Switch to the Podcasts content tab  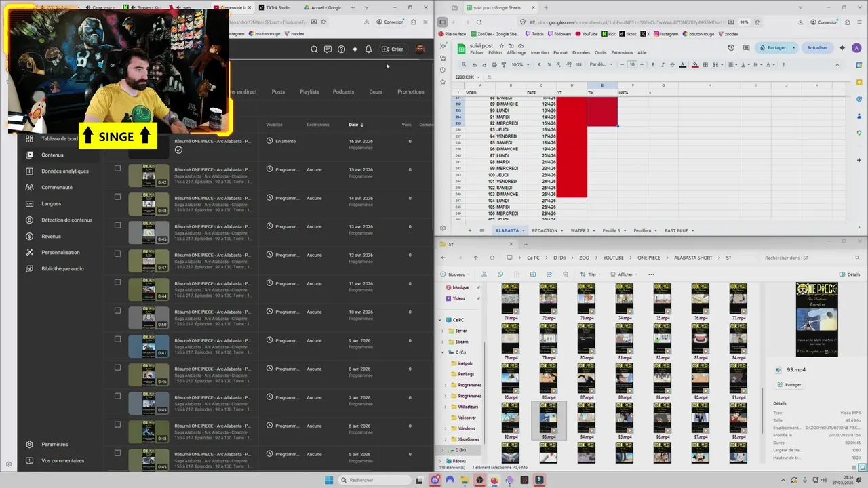(x=343, y=91)
